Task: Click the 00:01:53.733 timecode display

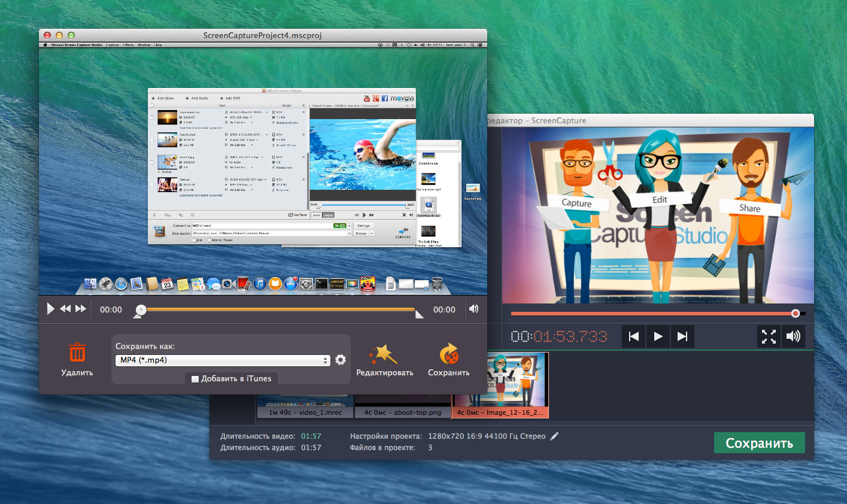Action: (x=558, y=336)
